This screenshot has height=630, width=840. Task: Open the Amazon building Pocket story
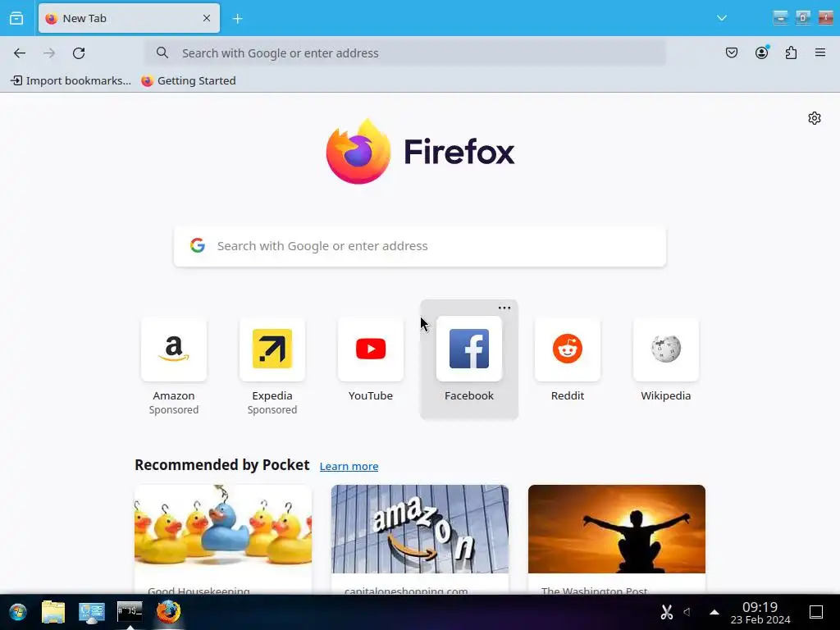tap(420, 539)
